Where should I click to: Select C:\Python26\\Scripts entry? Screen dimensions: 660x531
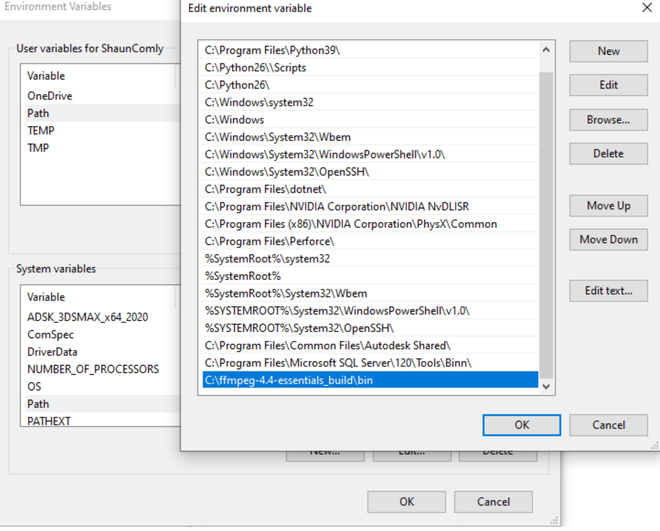370,67
